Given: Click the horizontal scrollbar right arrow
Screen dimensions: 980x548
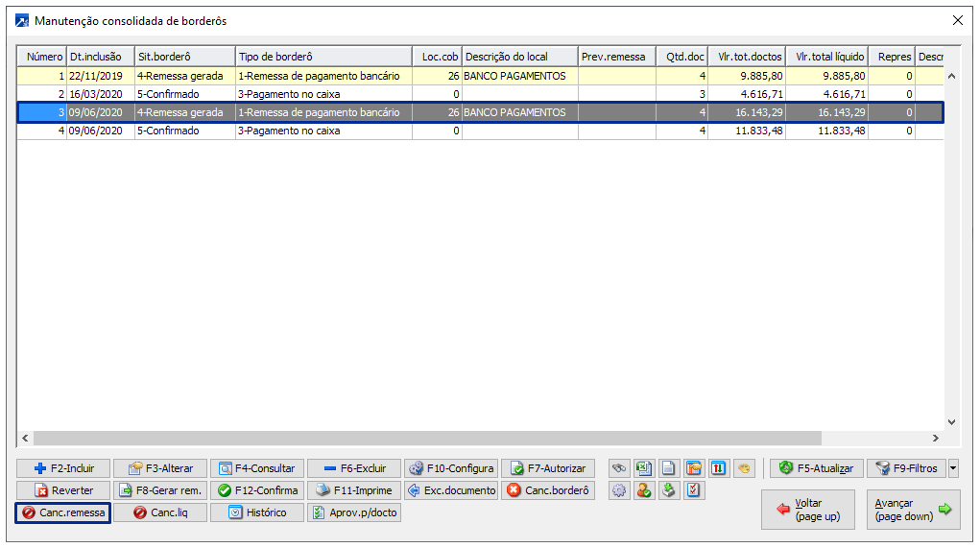Looking at the screenshot, I should coord(936,438).
